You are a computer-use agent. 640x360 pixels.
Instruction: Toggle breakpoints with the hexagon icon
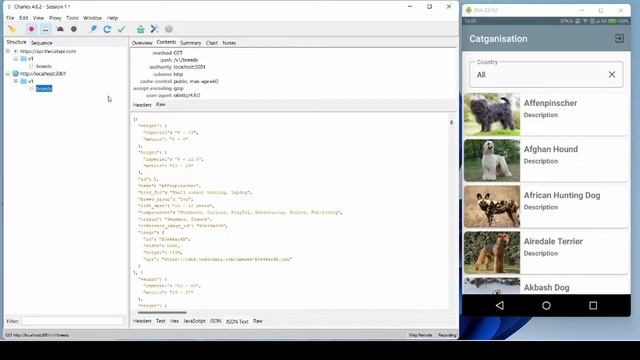coord(74,29)
